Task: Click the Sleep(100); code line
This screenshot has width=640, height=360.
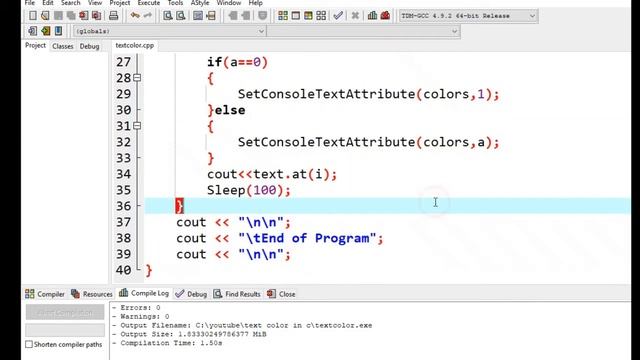Action: coord(249,190)
